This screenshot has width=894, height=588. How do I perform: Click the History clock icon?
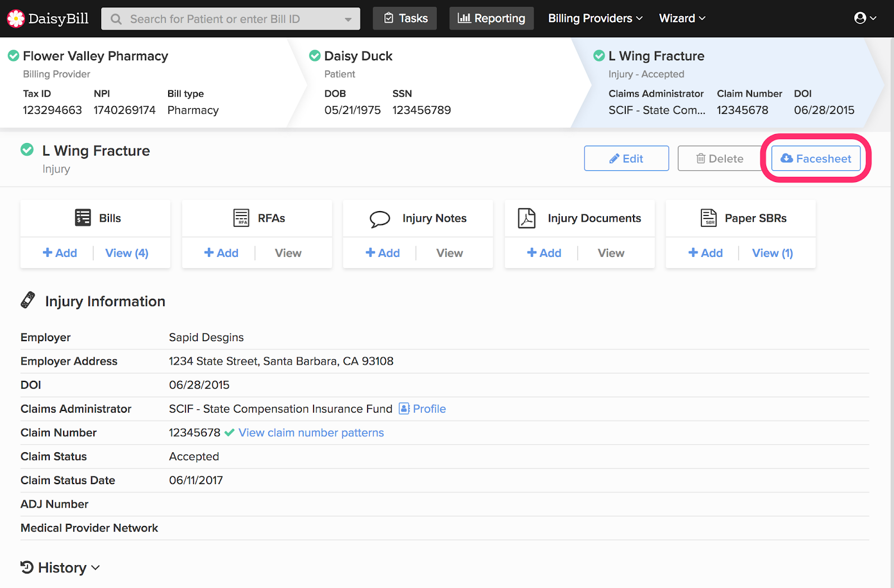27,567
